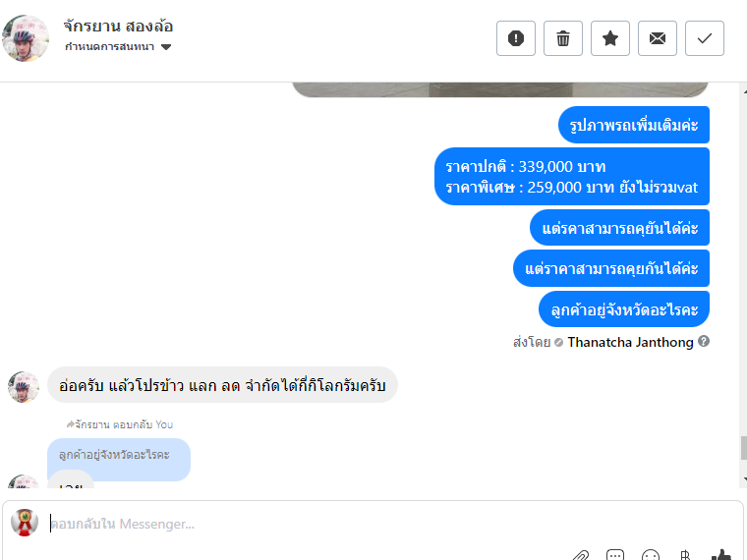Click quoted reply ลูกค้าอยู่จังหวัดอะไรคะ bubble
This screenshot has width=747, height=560.
point(119,455)
